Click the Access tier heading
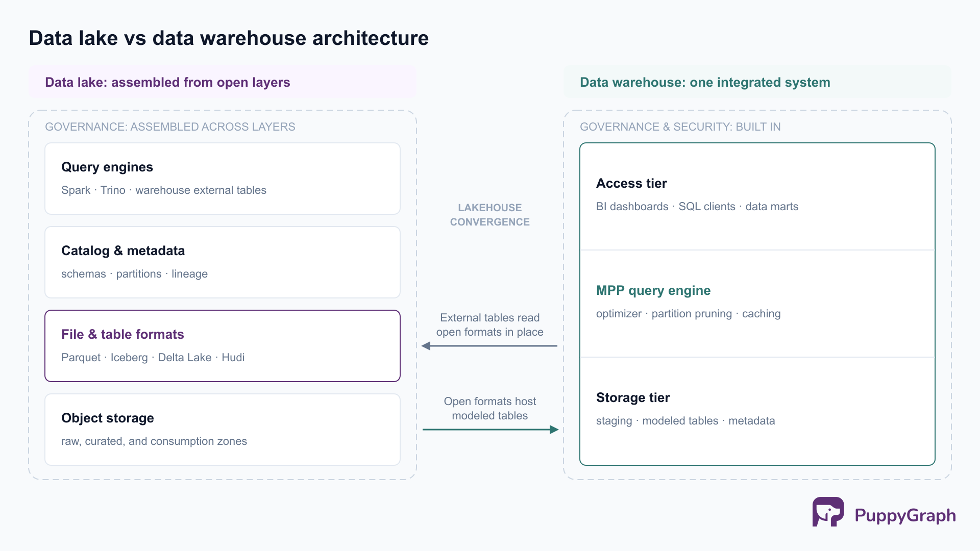The width and height of the screenshot is (980, 551). click(631, 183)
